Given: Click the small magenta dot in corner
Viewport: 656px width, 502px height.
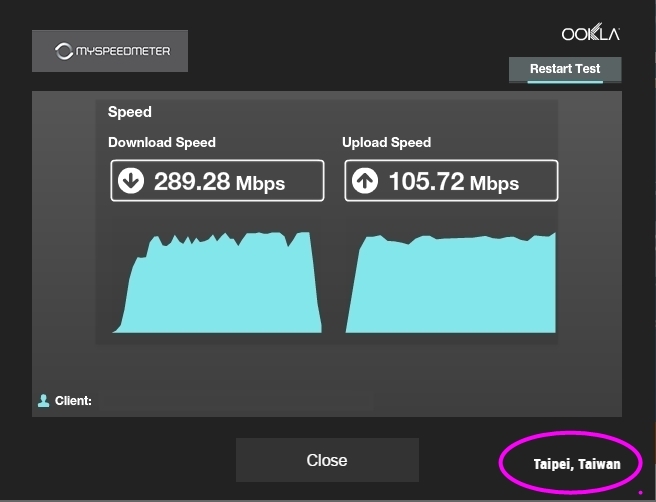Looking at the screenshot, I should tap(640, 492).
